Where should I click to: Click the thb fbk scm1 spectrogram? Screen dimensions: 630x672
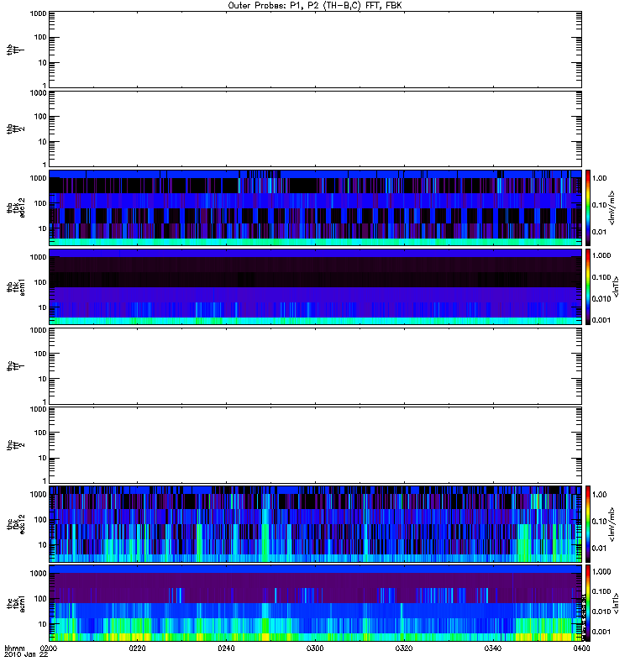coord(315,286)
